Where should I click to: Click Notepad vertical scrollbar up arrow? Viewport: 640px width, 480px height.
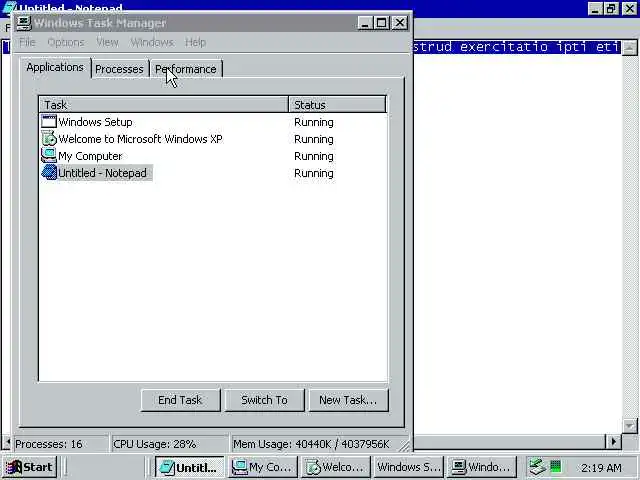pos(630,48)
